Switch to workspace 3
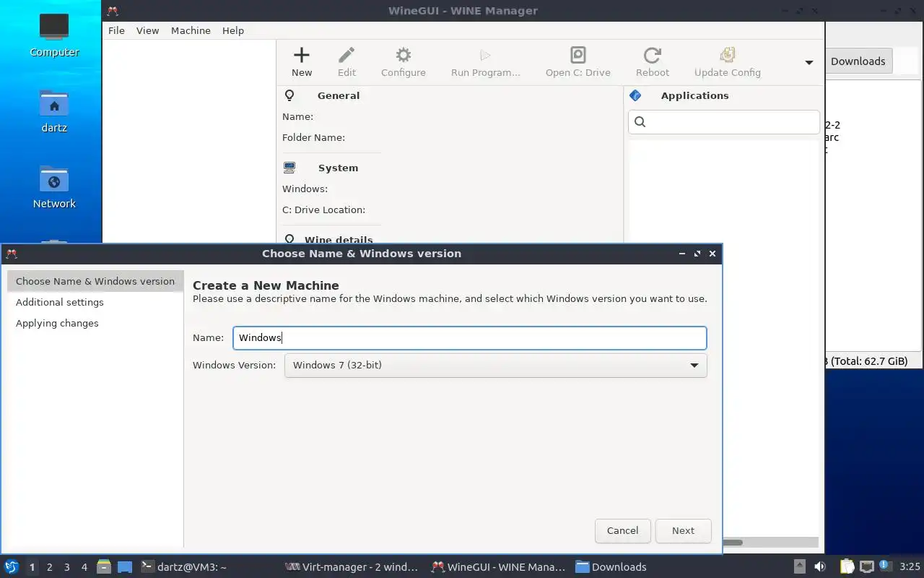 click(x=66, y=567)
